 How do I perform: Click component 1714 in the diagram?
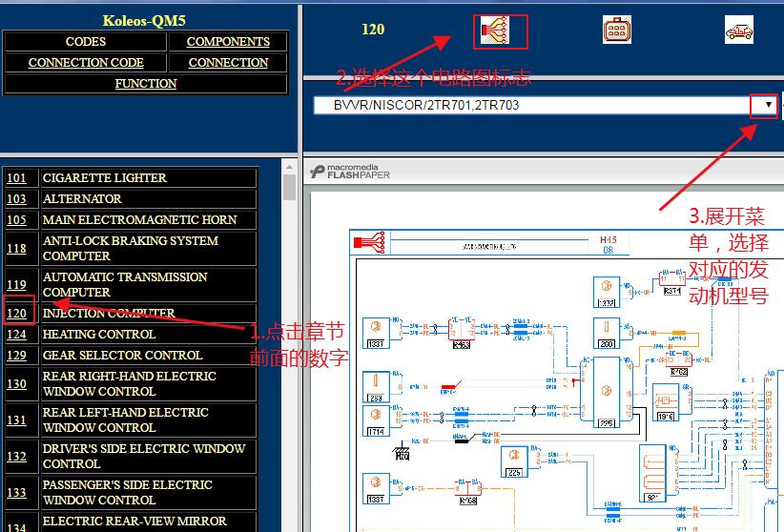[x=376, y=421]
